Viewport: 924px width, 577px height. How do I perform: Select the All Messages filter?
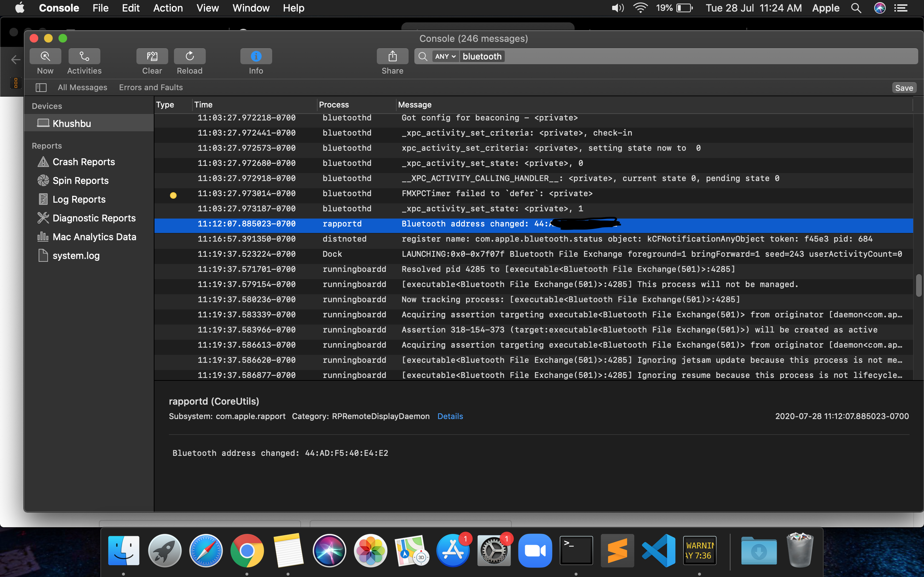click(82, 87)
